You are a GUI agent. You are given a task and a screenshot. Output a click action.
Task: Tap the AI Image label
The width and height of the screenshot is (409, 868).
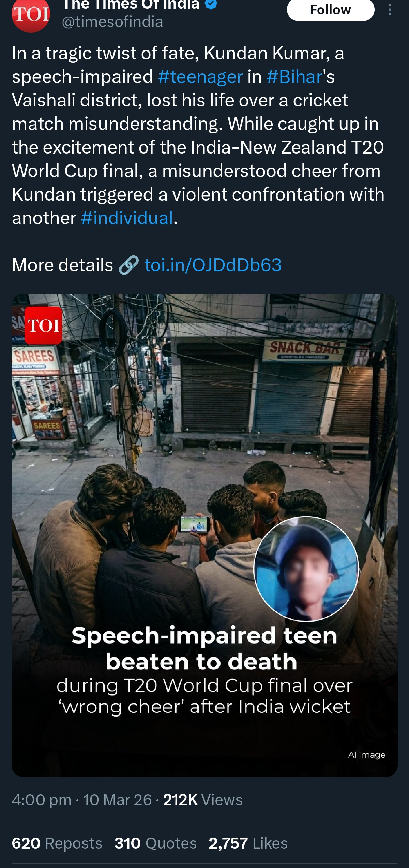367,755
